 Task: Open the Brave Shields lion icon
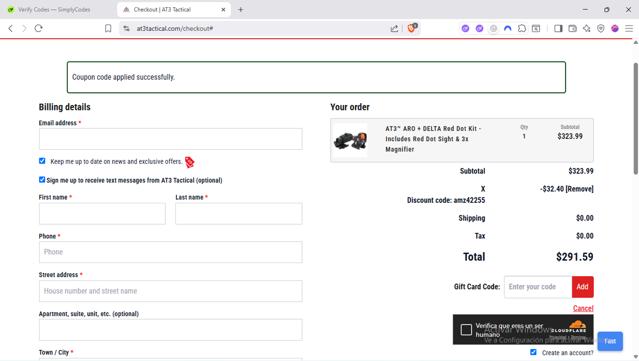pos(412,28)
